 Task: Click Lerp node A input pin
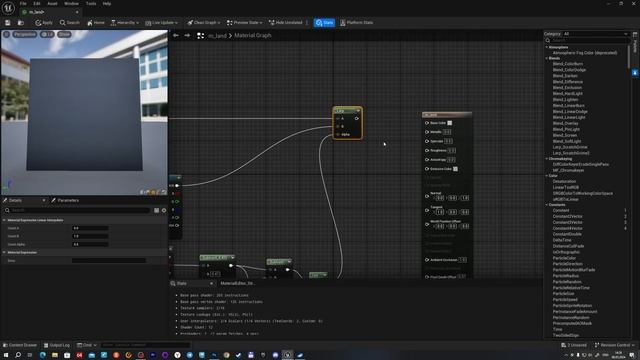(x=338, y=118)
